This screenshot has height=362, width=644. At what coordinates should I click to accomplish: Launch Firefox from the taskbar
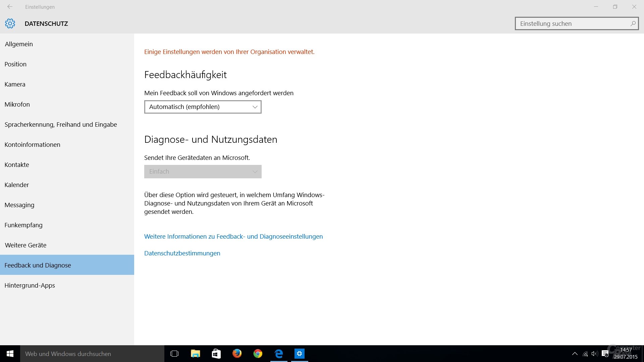237,354
